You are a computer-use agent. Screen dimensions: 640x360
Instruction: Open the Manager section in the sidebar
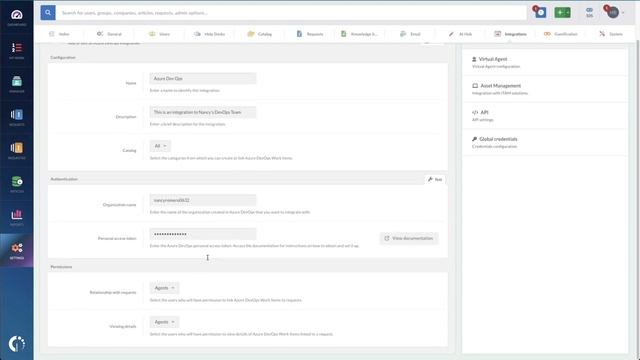click(x=17, y=84)
